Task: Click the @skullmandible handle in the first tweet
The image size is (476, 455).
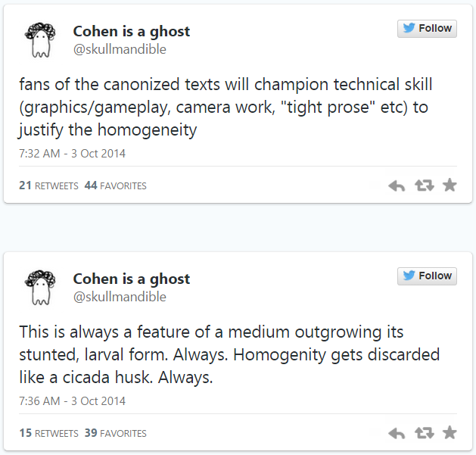Action: coord(119,49)
